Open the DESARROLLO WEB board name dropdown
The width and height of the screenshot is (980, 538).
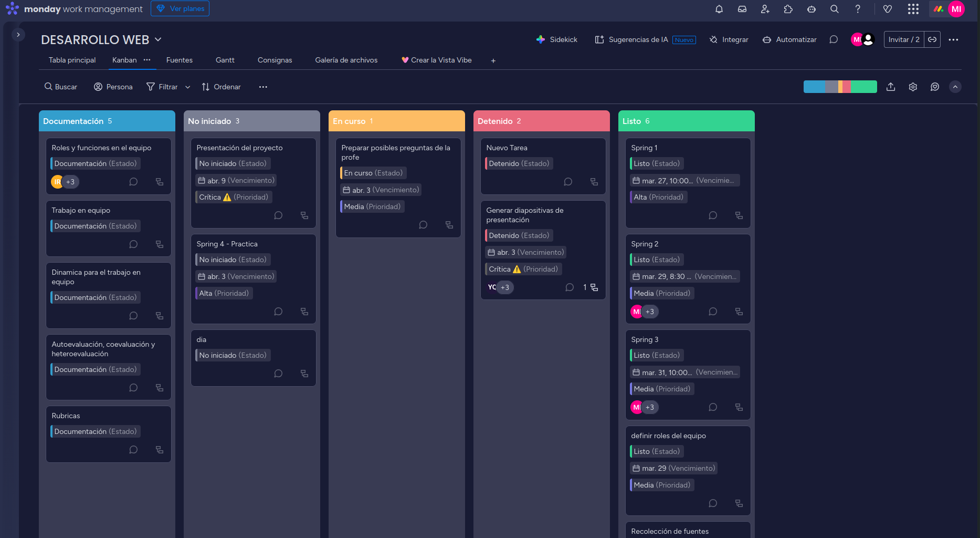[158, 40]
